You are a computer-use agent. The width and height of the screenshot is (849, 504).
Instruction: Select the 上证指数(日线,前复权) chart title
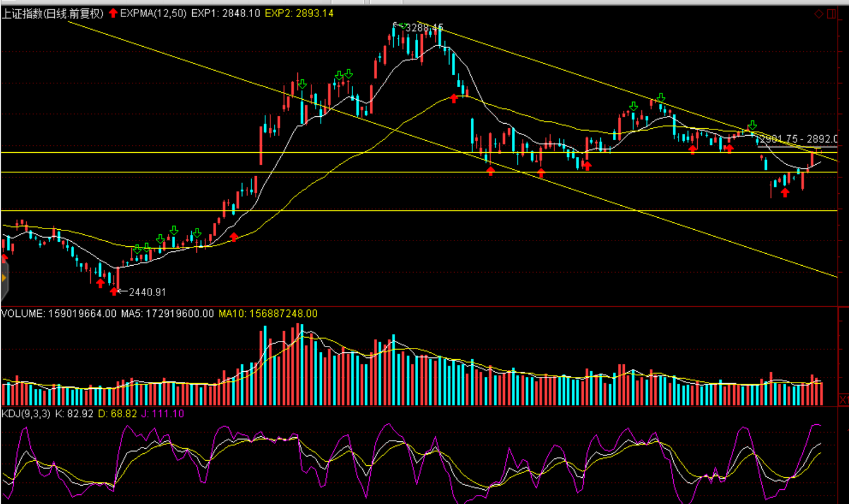tap(52, 13)
